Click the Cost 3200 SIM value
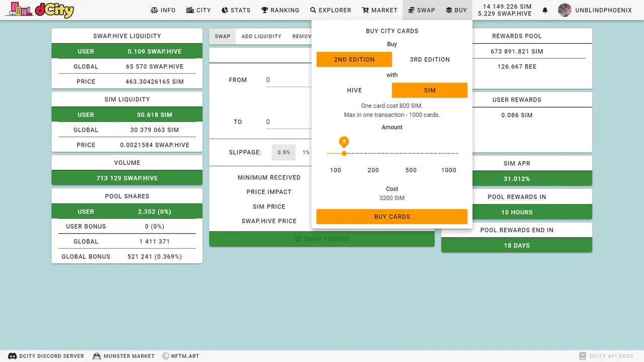Screen dimensions: 644x362 392,198
